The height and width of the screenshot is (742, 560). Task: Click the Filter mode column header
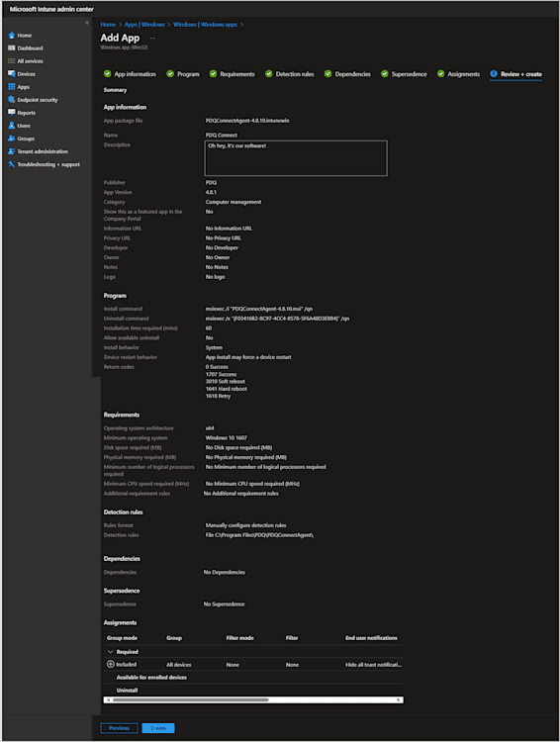click(239, 638)
